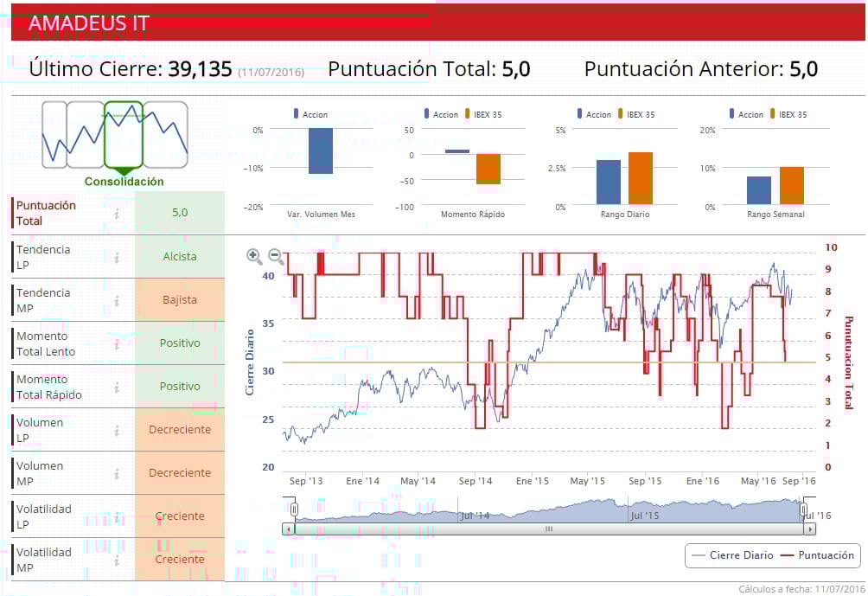
Task: Click Decreciente value of Volumen MP
Action: coord(180,472)
